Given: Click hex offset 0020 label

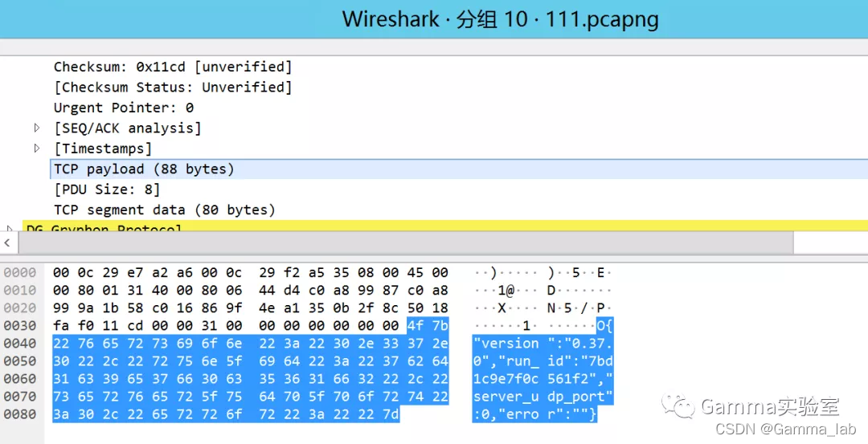Looking at the screenshot, I should click(x=20, y=308).
